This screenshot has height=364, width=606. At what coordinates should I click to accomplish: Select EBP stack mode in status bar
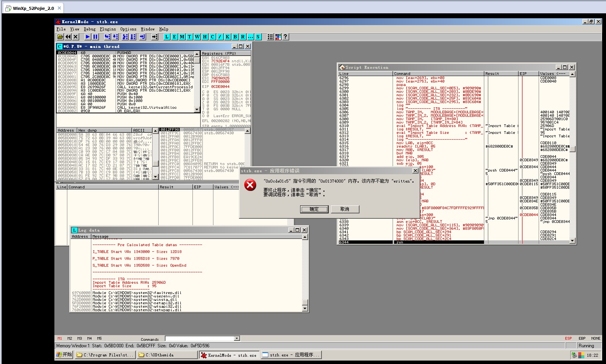(x=582, y=338)
